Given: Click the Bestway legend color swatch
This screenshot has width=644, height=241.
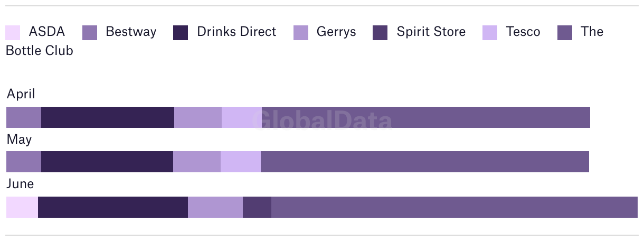Looking at the screenshot, I should point(90,33).
